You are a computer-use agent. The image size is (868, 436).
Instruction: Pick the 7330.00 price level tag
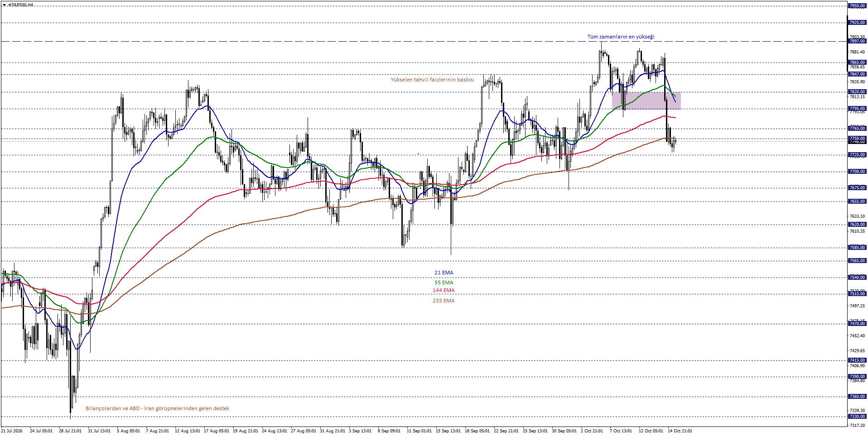857,417
